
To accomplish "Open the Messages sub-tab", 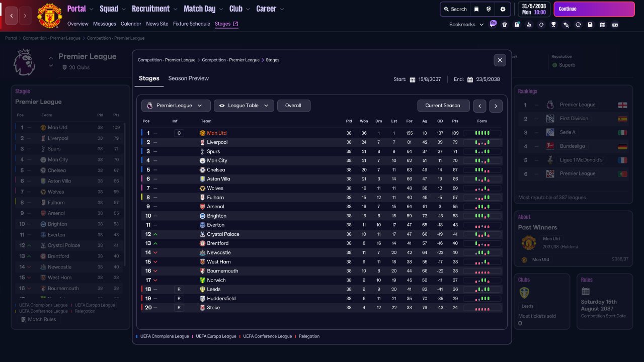I will coord(105,24).
